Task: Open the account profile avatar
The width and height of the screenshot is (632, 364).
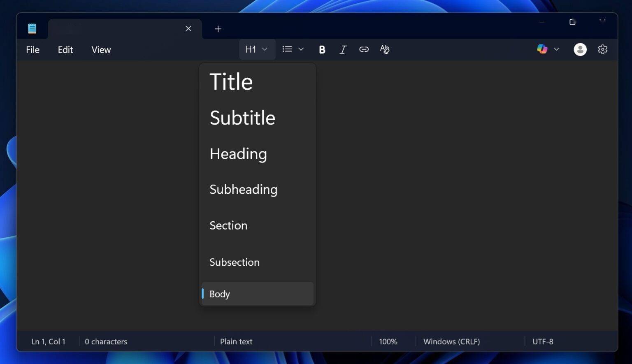Action: pyautogui.click(x=580, y=49)
